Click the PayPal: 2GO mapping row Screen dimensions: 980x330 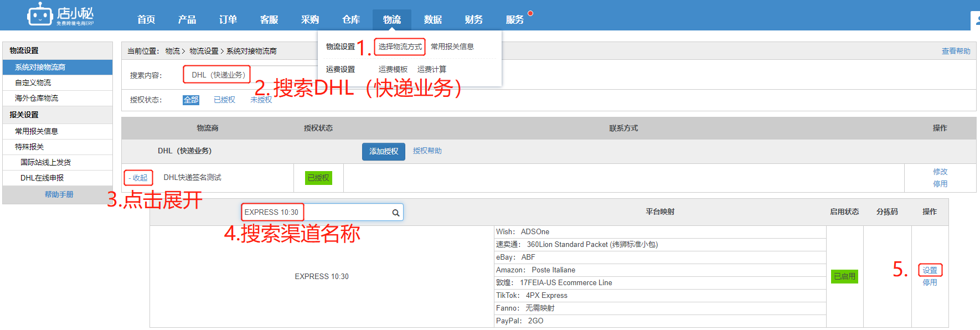coord(660,321)
